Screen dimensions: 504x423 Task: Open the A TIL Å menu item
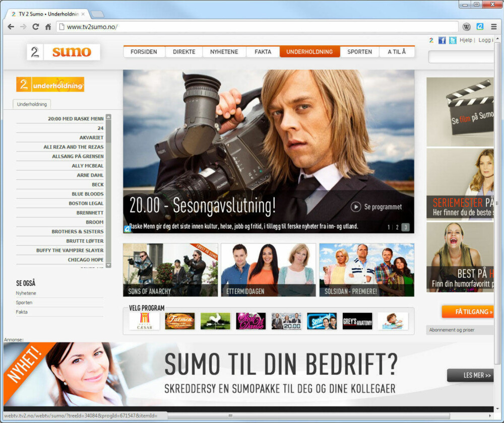pos(397,52)
